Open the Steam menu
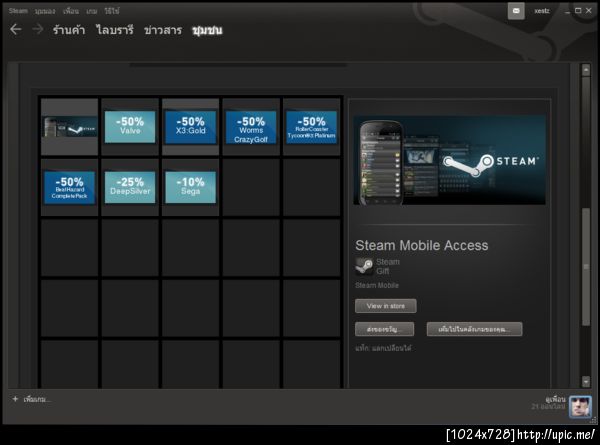600x445 pixels. 18,11
